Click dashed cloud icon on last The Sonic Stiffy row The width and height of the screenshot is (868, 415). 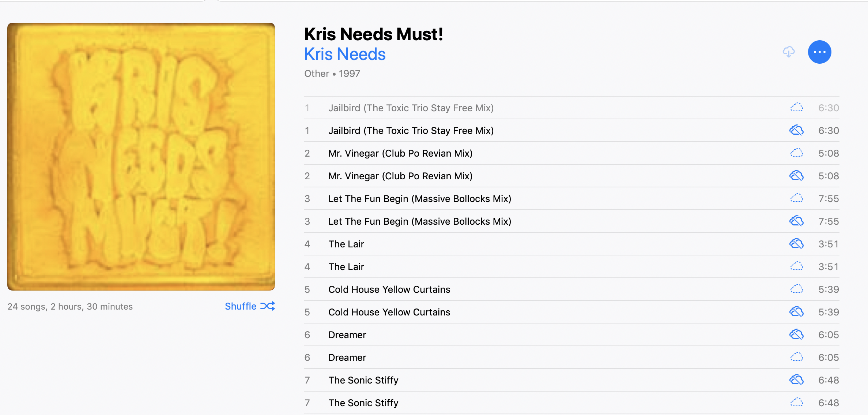[796, 403]
